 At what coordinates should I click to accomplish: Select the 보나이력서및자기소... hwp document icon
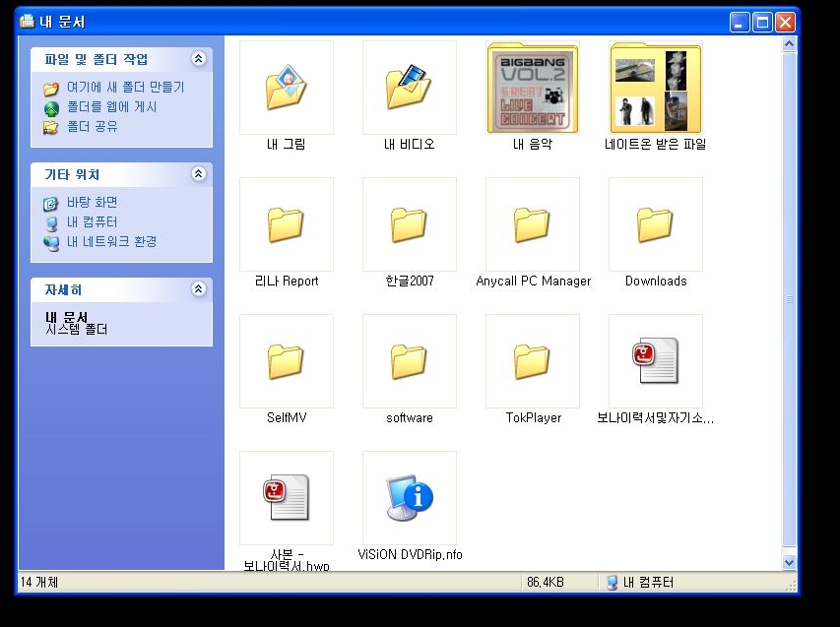(x=656, y=361)
